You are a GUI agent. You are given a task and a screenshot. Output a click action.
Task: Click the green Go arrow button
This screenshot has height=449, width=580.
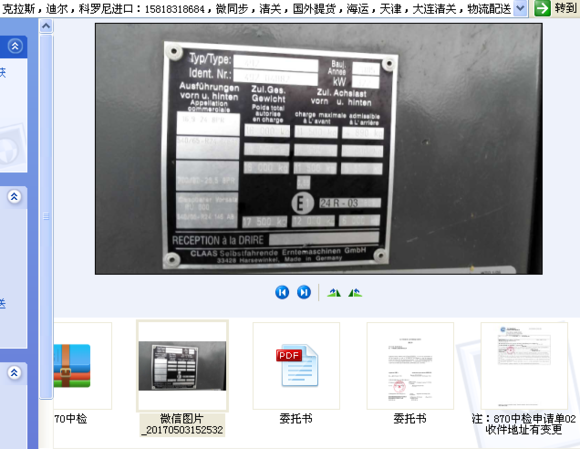[x=543, y=8]
